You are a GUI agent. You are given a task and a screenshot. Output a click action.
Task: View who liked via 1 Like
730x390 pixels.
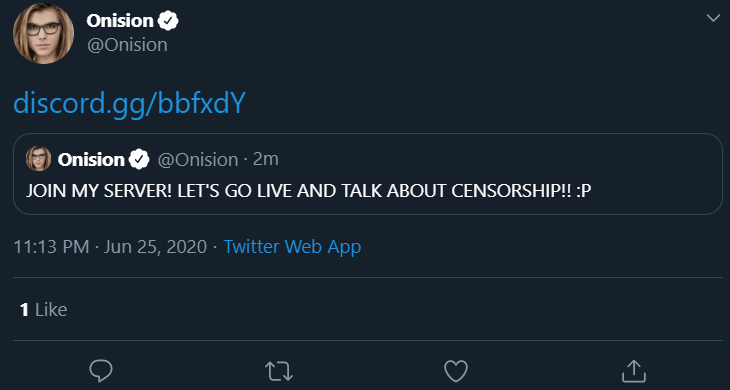coord(44,309)
